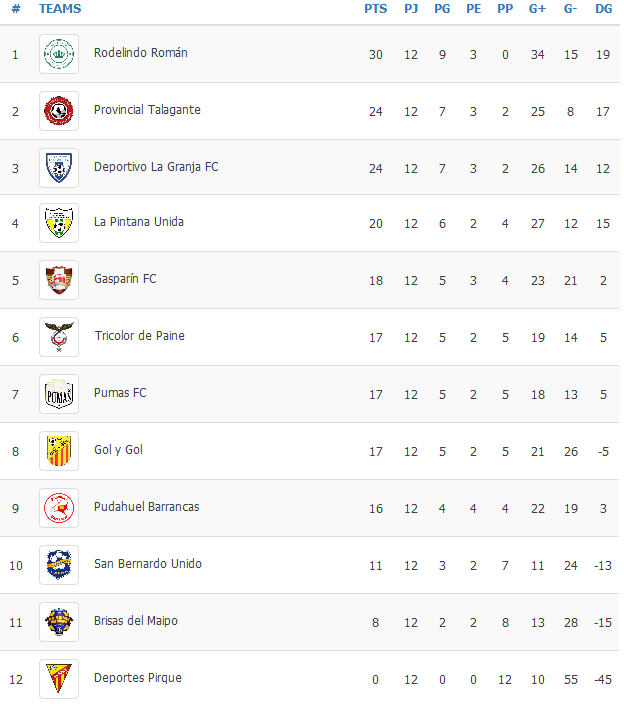The height and width of the screenshot is (704, 624).
Task: Click the Pudahuel Barrancas team name
Action: [146, 506]
